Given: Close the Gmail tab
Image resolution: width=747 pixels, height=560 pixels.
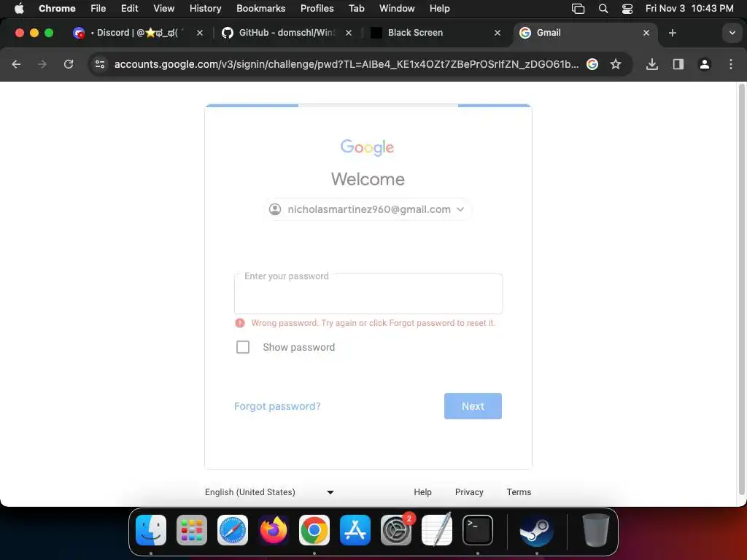Looking at the screenshot, I should [x=646, y=33].
